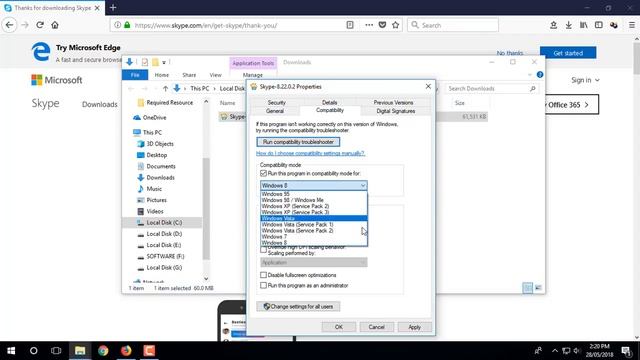Toggle Override high DPI scaling checkbox
Viewport: 640px width, 360px height.
(x=264, y=249)
